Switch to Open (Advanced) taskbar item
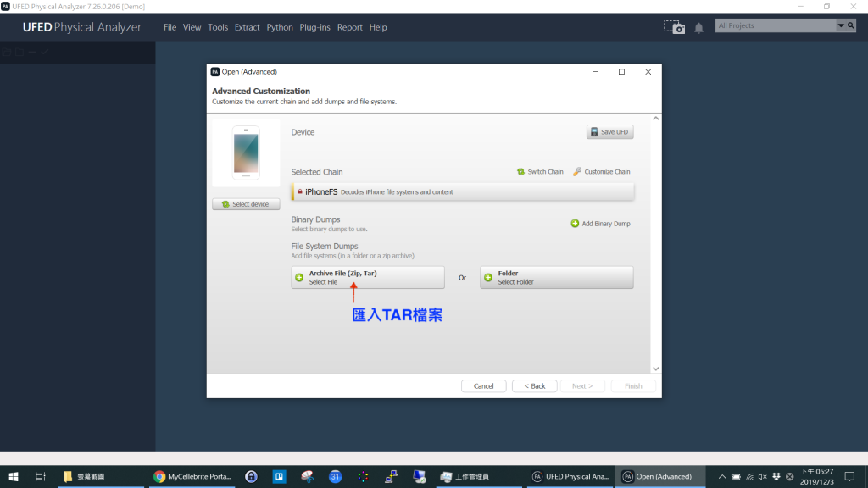 pyautogui.click(x=659, y=476)
